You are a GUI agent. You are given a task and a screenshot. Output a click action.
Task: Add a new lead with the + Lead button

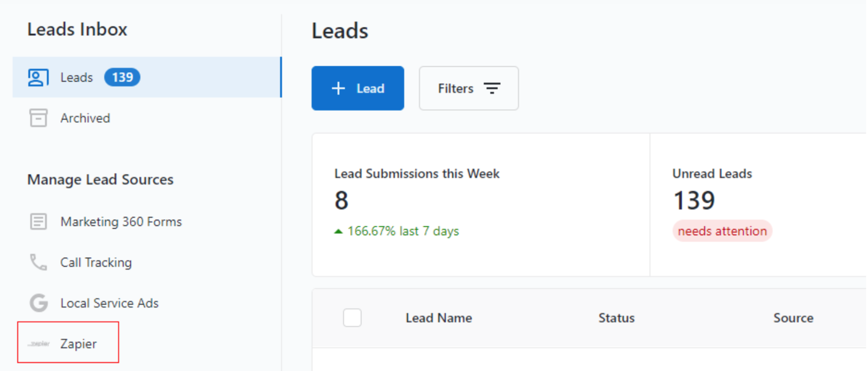pos(358,88)
